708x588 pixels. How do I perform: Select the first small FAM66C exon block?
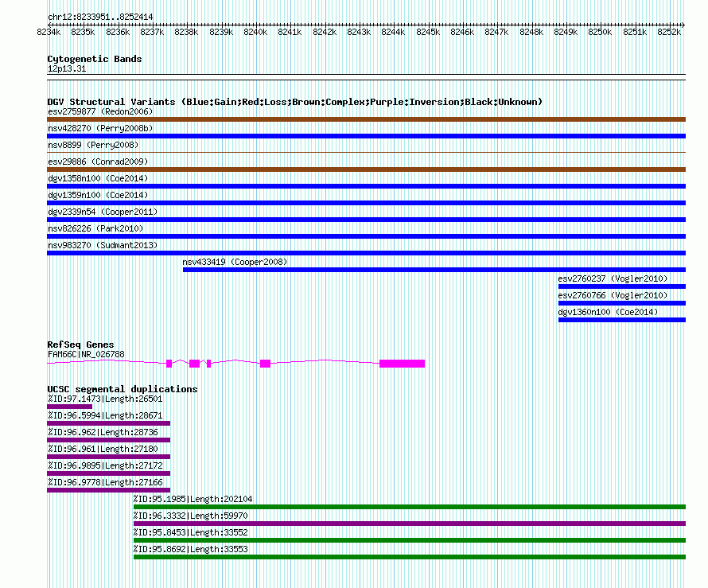[169, 364]
